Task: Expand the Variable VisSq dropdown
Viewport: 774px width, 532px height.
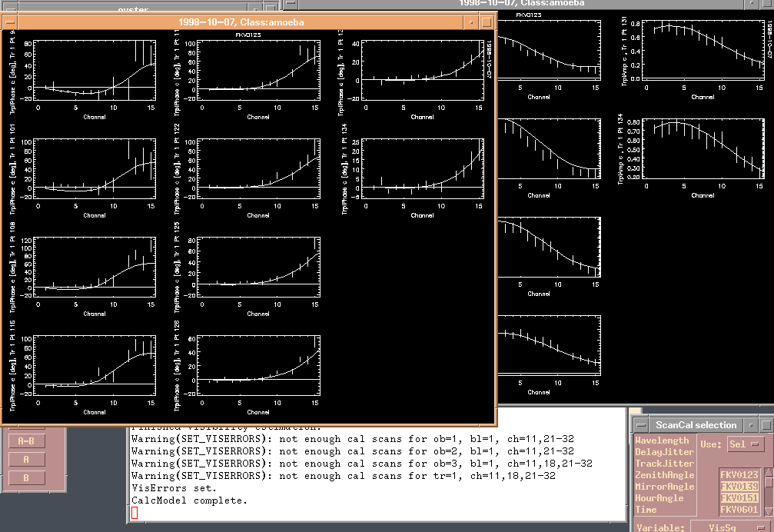Action: pyautogui.click(x=730, y=527)
